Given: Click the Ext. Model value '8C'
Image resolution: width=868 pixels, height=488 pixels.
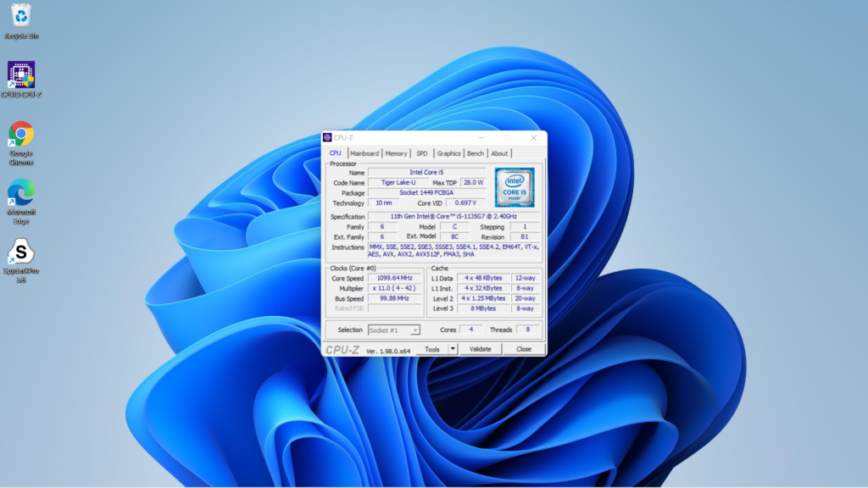Looking at the screenshot, I should coord(454,237).
